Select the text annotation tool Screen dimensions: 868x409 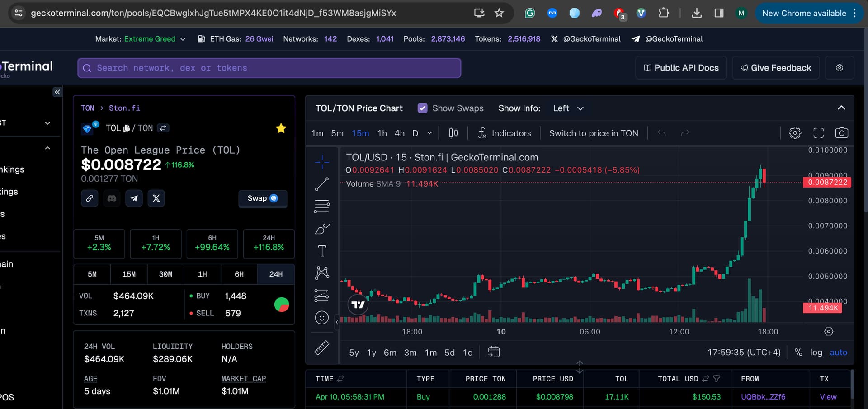322,251
